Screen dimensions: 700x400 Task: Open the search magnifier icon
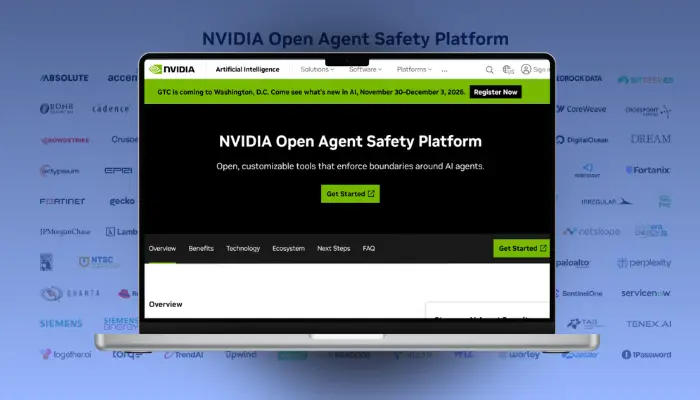pos(490,70)
